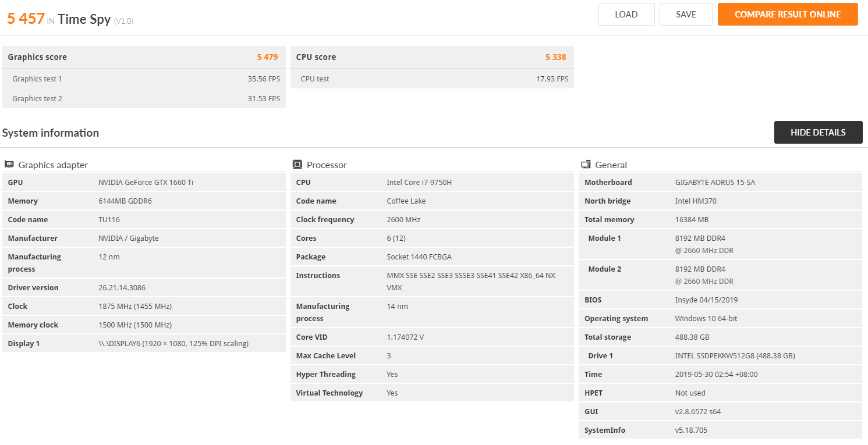Click the Total storage 488.38 GB value
This screenshot has height=445, width=868.
pyautogui.click(x=693, y=337)
